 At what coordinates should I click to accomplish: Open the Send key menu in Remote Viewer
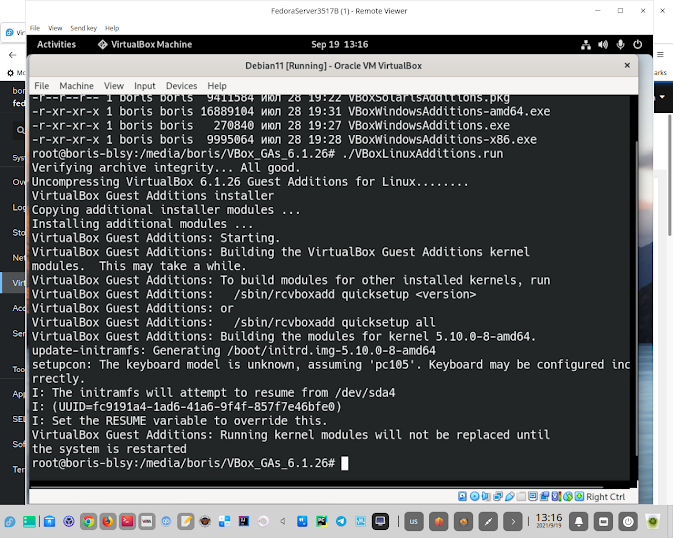(84, 28)
